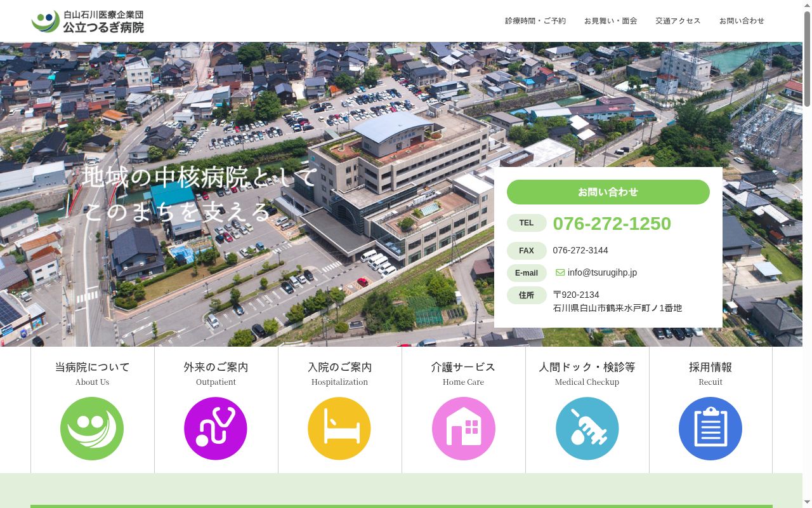Click the hero slogan 地域の中核病院として
Viewport: 812px width, 508px height.
[x=200, y=177]
